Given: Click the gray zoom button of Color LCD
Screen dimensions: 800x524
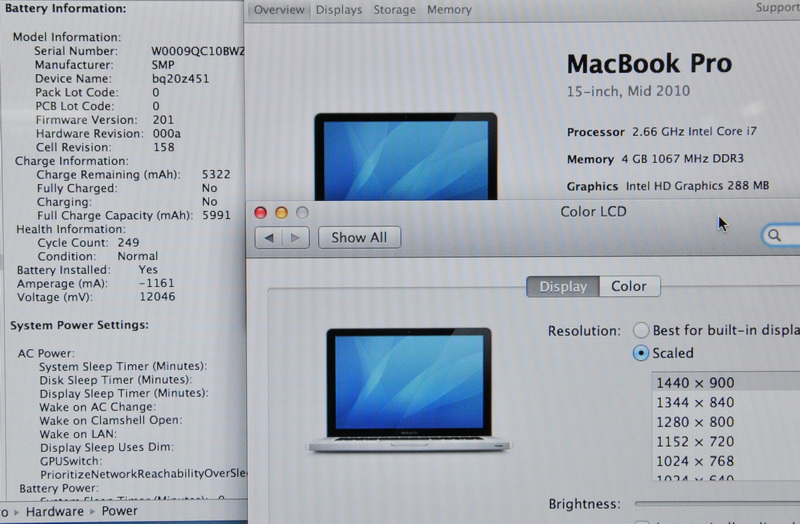Looking at the screenshot, I should click(301, 212).
